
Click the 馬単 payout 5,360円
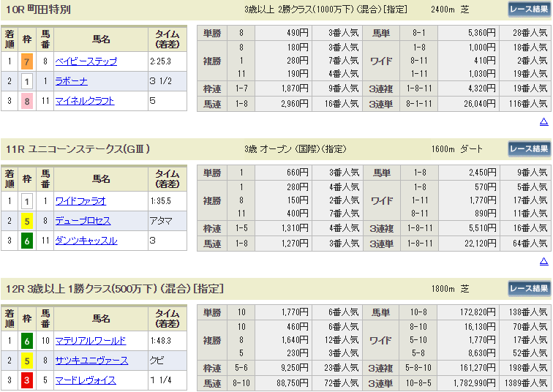tap(482, 33)
